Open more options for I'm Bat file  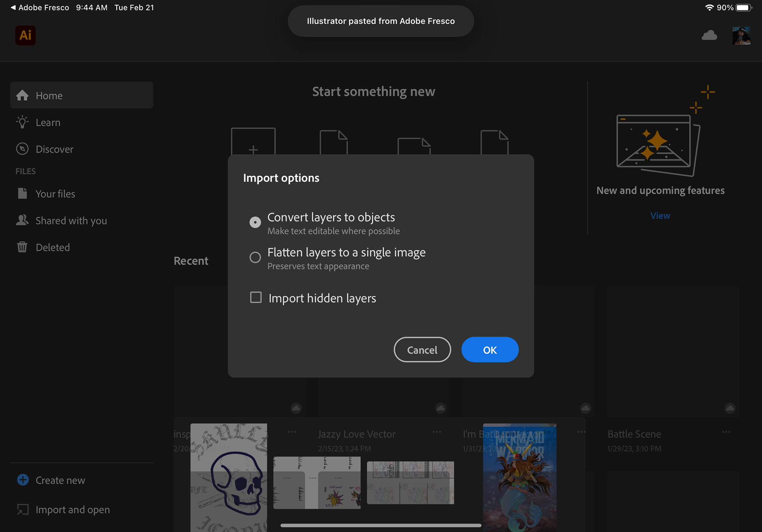(581, 432)
